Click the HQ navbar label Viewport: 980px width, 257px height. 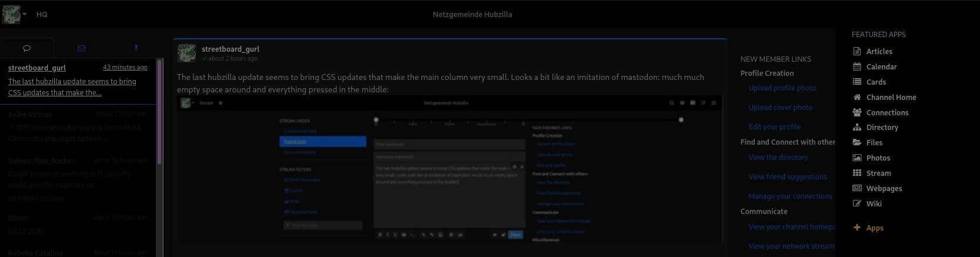[42, 14]
